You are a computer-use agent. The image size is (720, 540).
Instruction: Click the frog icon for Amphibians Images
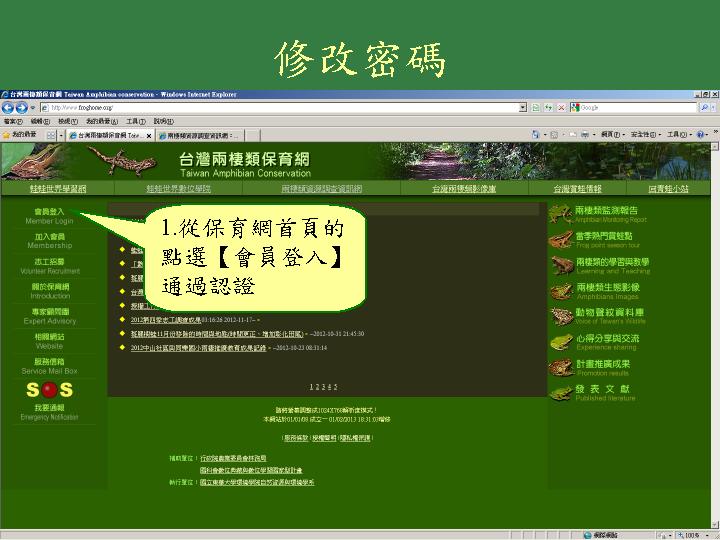point(561,291)
